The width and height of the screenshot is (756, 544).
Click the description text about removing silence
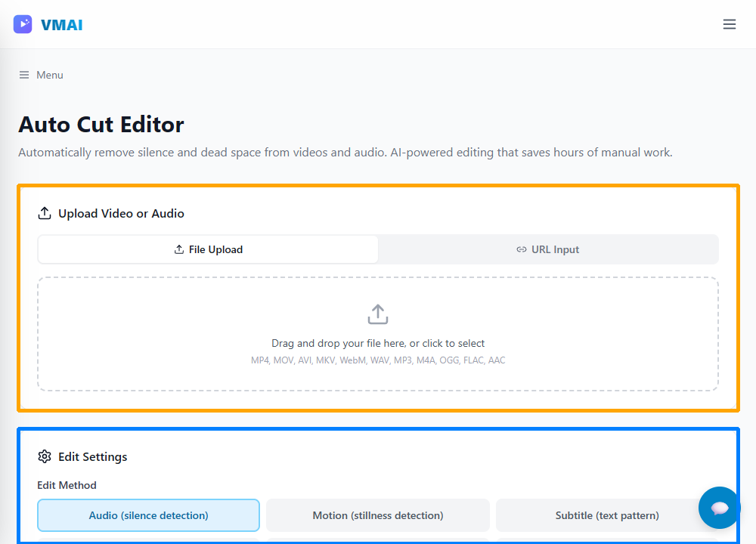(x=345, y=153)
